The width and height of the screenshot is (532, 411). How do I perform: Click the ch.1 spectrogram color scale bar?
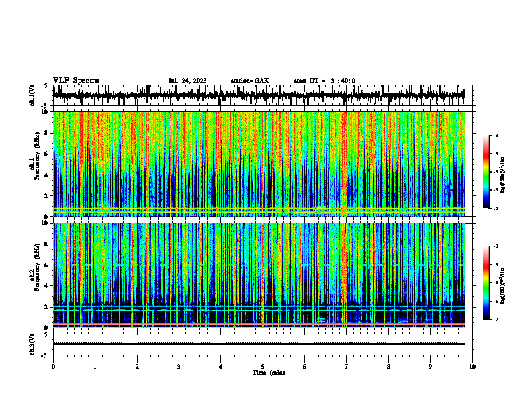pyautogui.click(x=486, y=172)
